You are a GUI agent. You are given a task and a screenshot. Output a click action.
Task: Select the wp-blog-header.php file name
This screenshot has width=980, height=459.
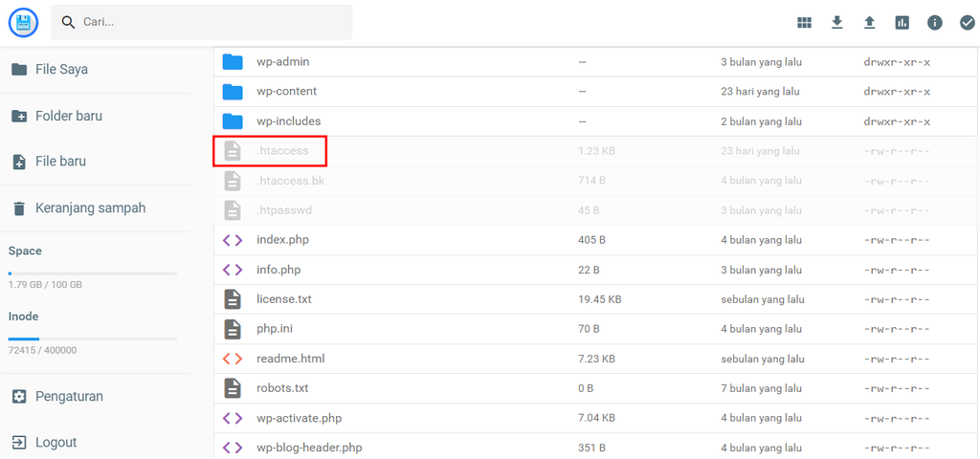tap(309, 448)
